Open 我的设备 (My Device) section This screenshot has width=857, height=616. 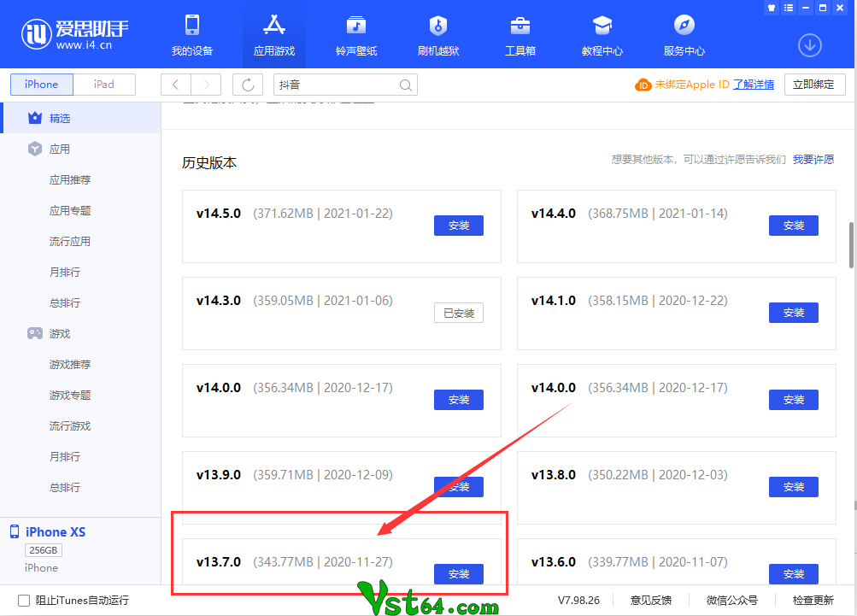tap(192, 35)
